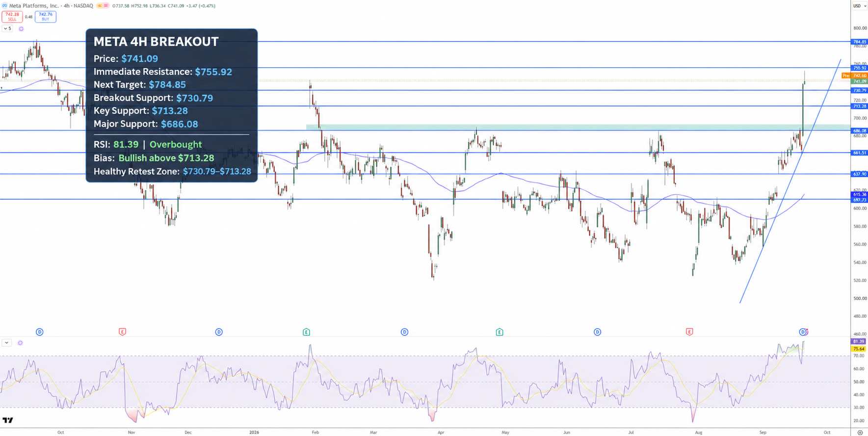Click the Oct label at right end of time axis
This screenshot has height=436, width=868.
tap(827, 432)
